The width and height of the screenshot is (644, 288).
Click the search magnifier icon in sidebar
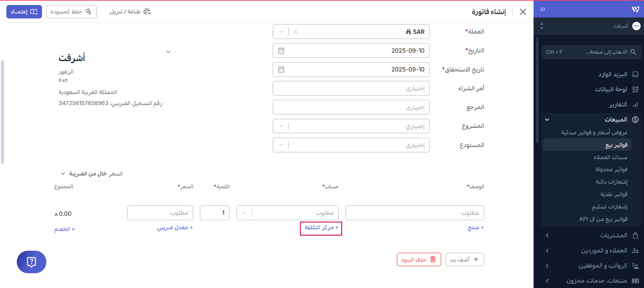pos(633,52)
